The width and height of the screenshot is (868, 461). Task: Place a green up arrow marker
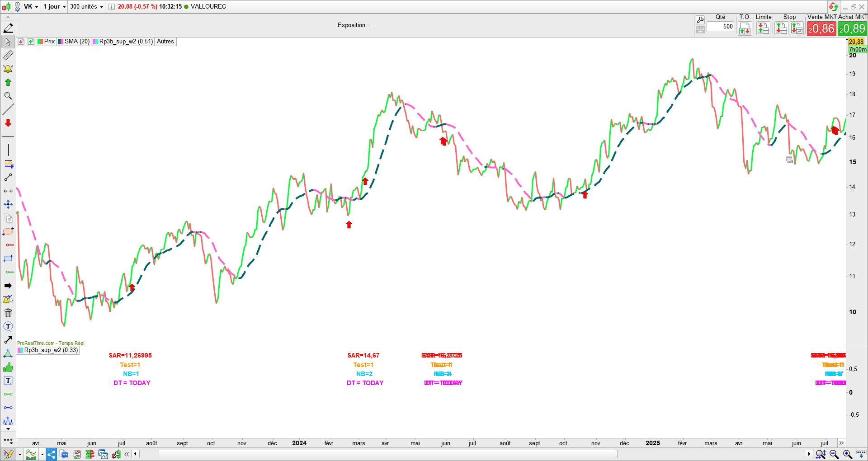(8, 82)
